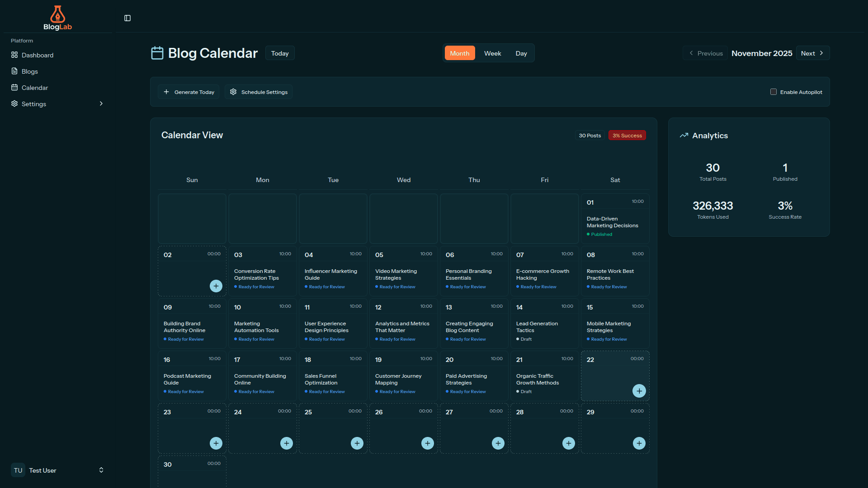Click the plus icon on day 26
868x488 pixels.
(x=427, y=443)
